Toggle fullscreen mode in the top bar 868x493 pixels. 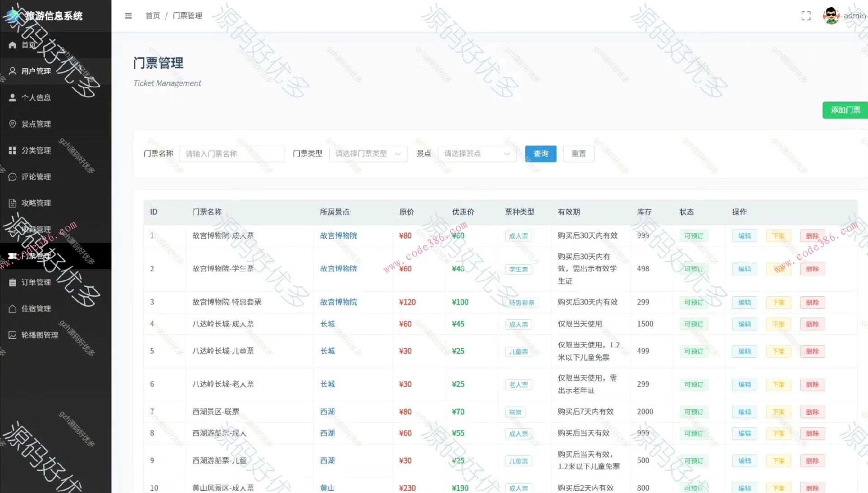pyautogui.click(x=807, y=16)
